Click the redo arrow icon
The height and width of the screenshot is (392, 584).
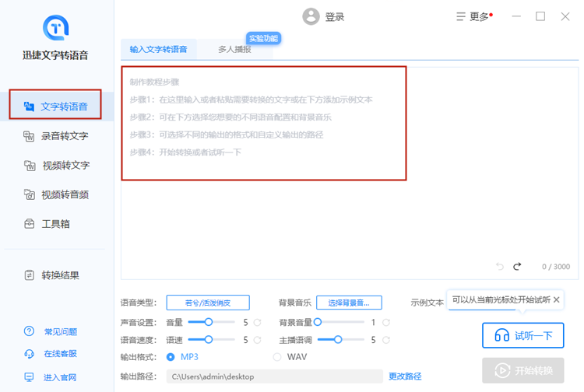[517, 266]
